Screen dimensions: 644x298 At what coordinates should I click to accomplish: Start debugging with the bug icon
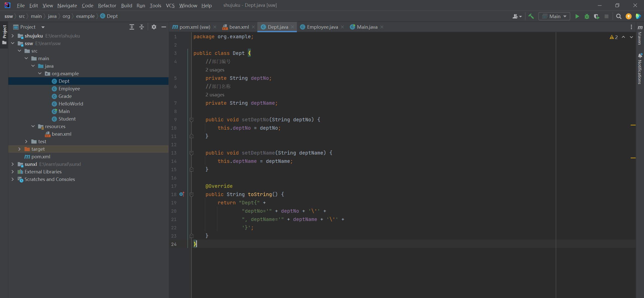(x=587, y=16)
